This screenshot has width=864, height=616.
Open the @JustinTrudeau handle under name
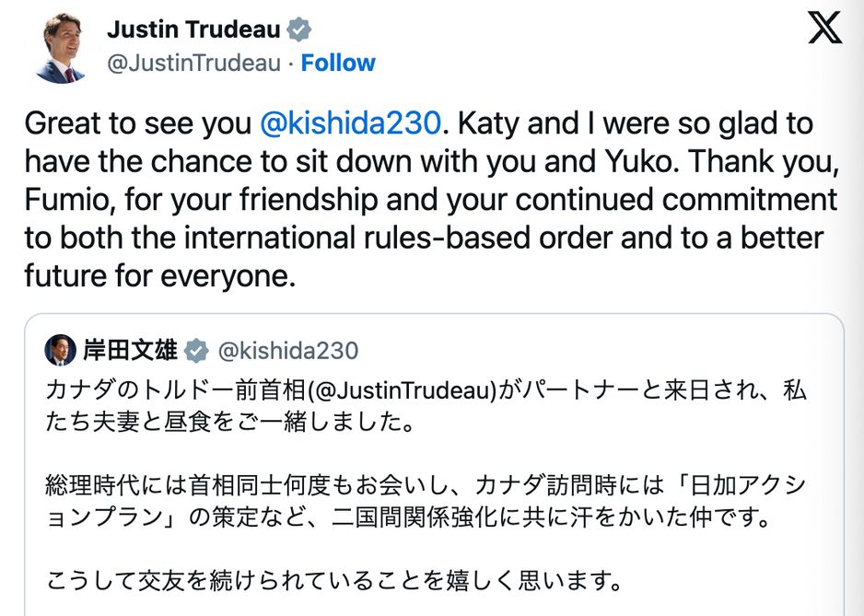(x=193, y=63)
